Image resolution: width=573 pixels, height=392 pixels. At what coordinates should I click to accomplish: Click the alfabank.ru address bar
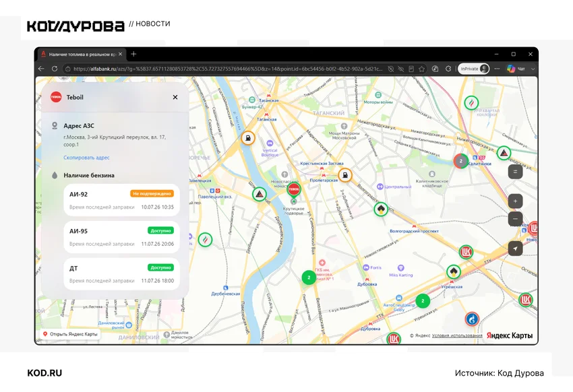point(227,69)
